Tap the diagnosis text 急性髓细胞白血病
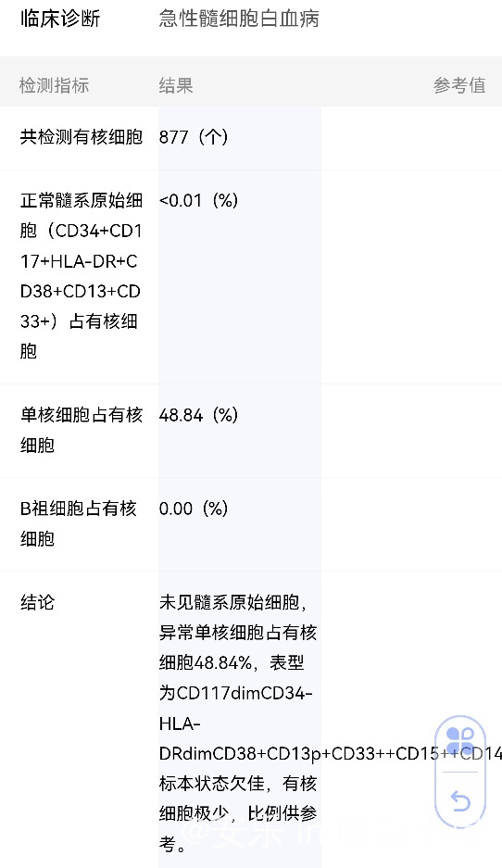Screen dimensions: 502x868 [239, 19]
